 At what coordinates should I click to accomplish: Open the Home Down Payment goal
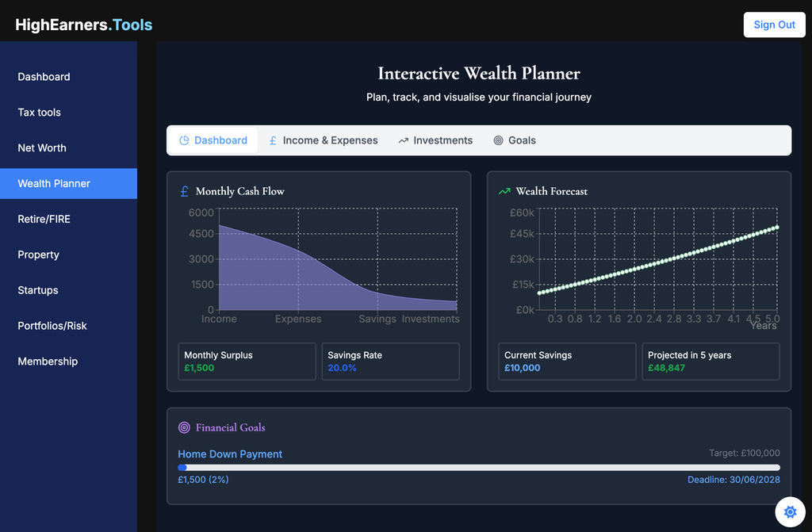[230, 454]
